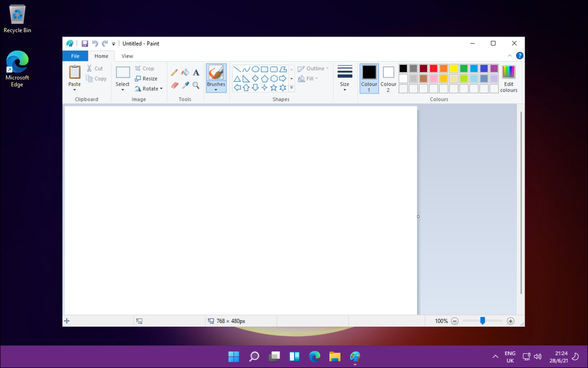Click the Redo arrow in title bar
This screenshot has width=588, height=368.
pos(105,43)
